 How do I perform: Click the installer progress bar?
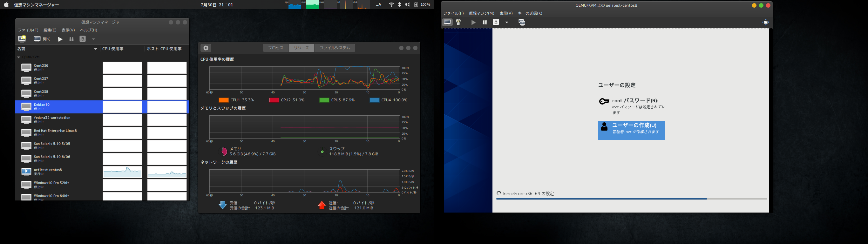point(631,199)
